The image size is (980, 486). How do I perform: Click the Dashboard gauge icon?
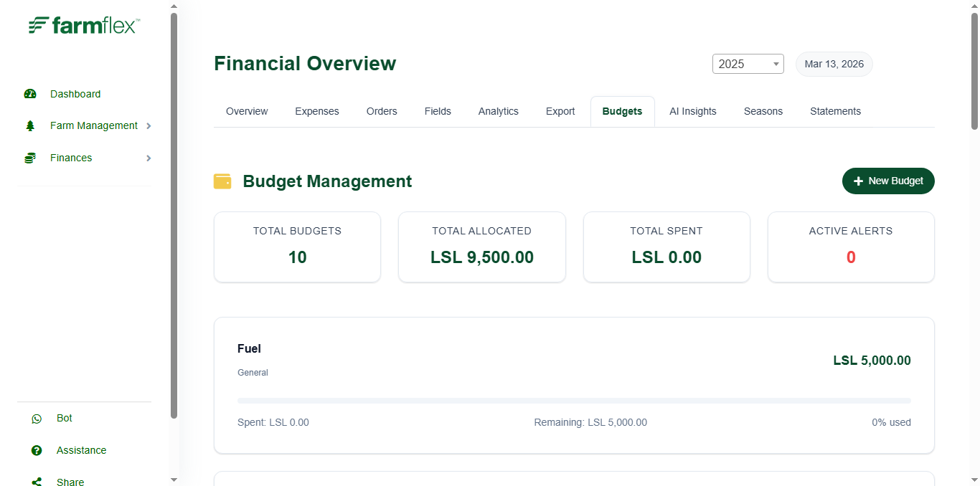(x=30, y=94)
